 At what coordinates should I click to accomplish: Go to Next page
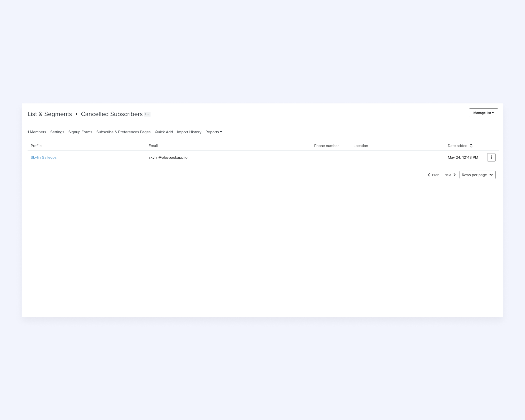pyautogui.click(x=450, y=175)
